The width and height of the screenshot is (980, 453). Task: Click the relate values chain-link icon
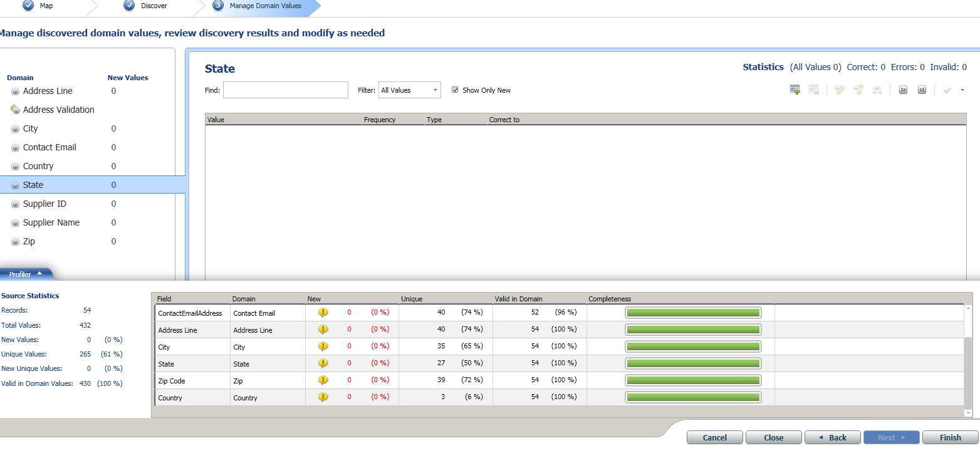(x=840, y=90)
